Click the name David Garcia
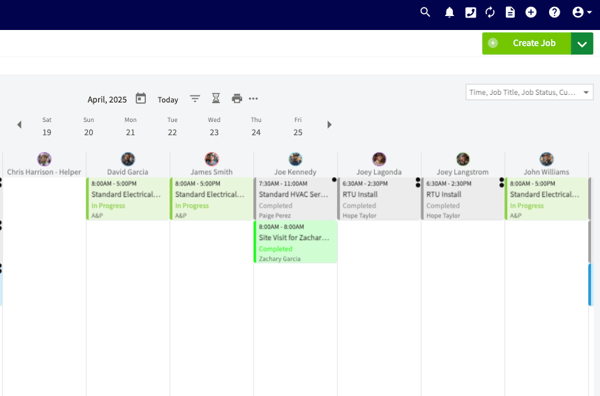The image size is (600, 396). coord(128,172)
